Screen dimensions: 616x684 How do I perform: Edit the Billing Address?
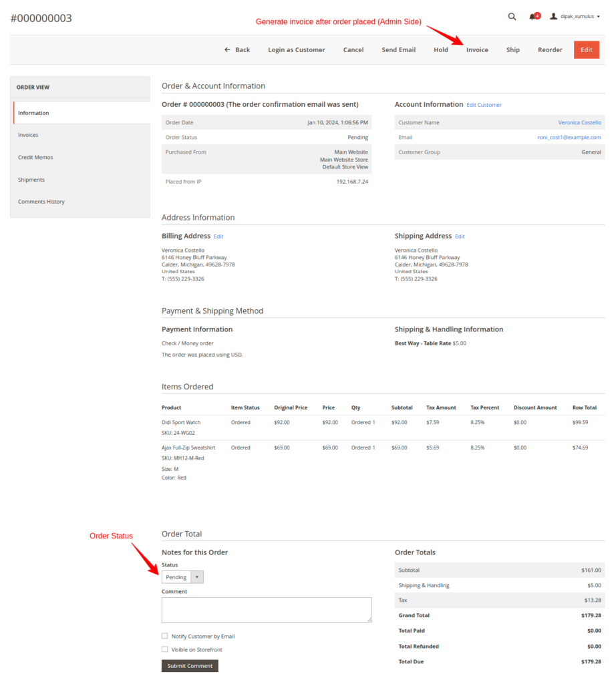coord(218,236)
